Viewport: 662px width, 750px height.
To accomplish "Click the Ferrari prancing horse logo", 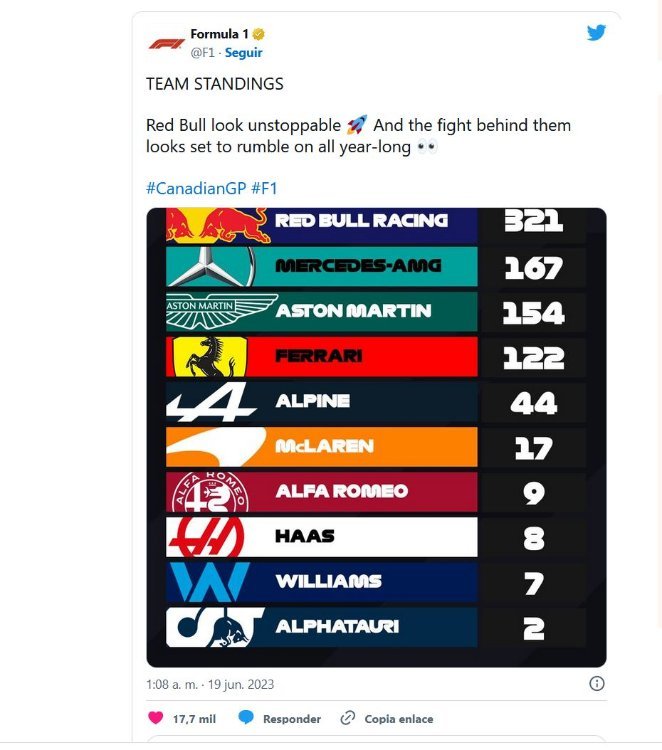I will (x=210, y=356).
